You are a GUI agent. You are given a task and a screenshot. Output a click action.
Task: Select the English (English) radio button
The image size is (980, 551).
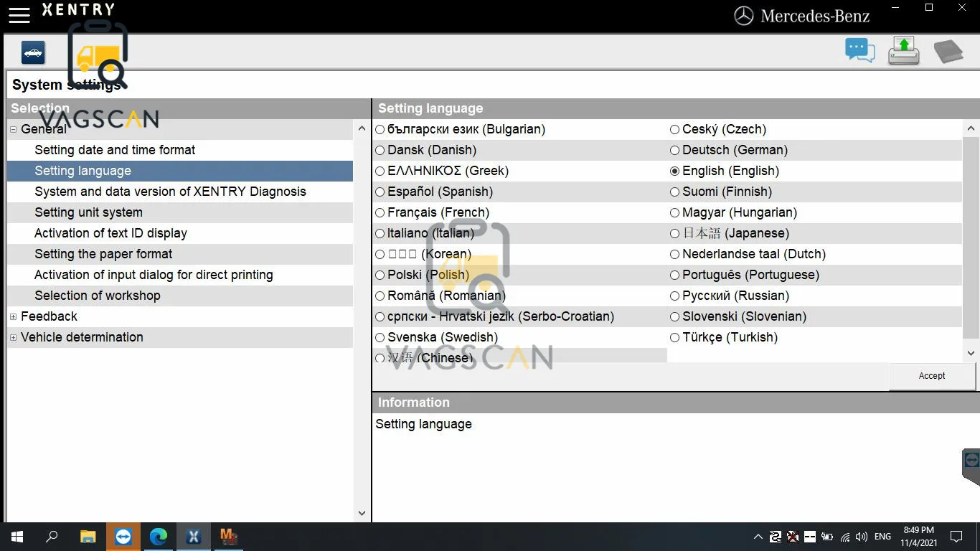point(674,171)
